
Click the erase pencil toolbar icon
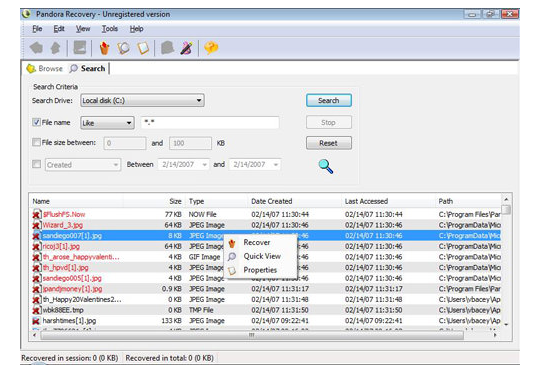pyautogui.click(x=187, y=48)
